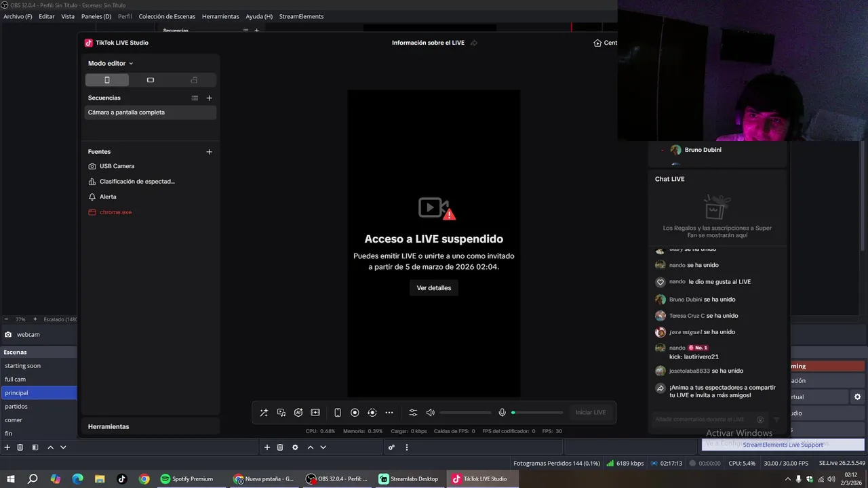Screen dimensions: 868x488
Task: Add a source in OBS sources toolbar
Action: click(267, 447)
